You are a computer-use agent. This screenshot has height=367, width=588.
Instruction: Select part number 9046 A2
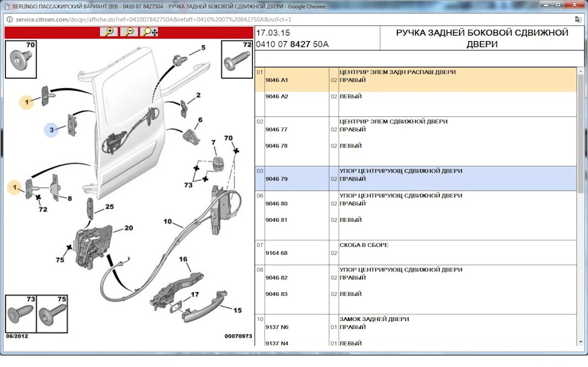click(x=277, y=96)
